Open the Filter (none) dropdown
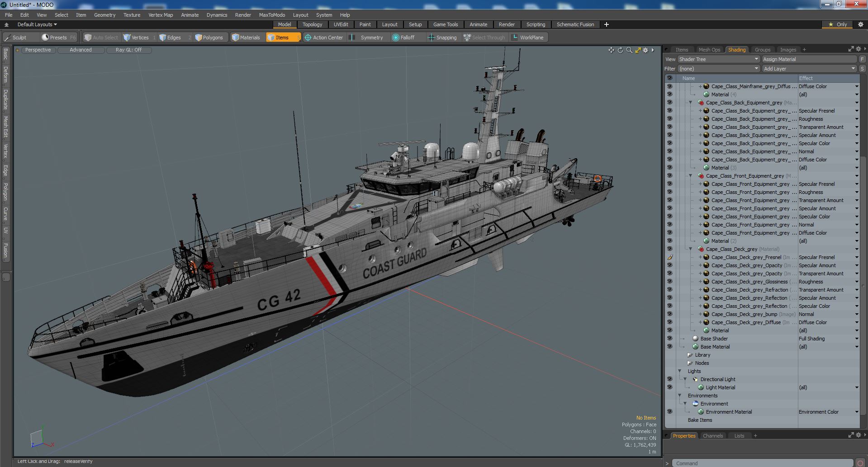 [718, 69]
